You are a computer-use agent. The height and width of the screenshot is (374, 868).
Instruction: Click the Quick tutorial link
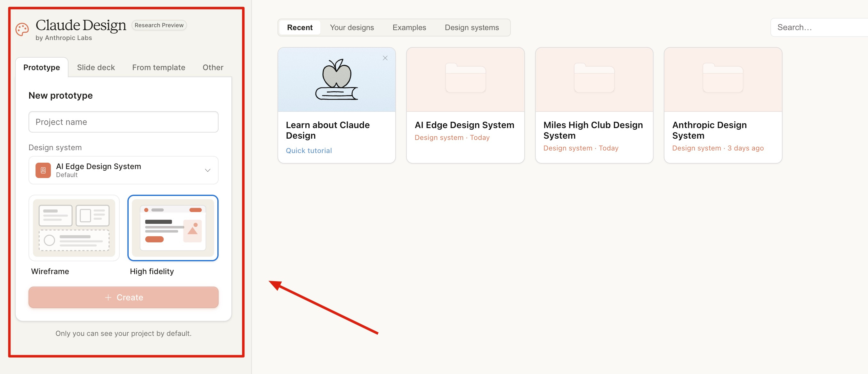click(x=308, y=151)
